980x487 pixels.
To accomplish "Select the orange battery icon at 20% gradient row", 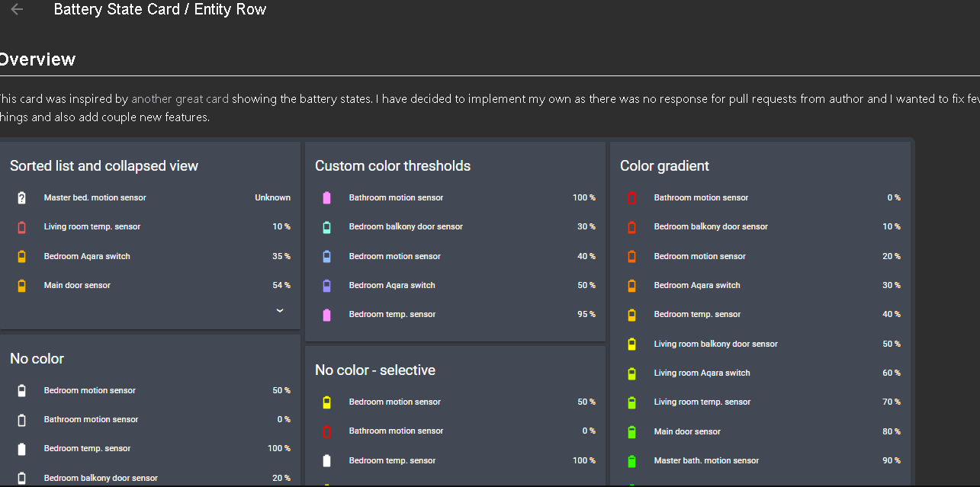I will pos(631,255).
